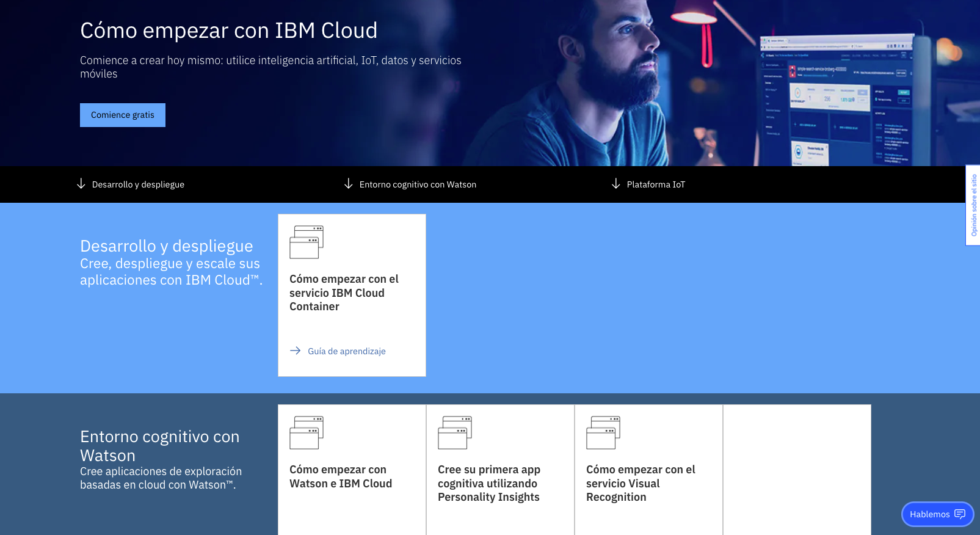
Task: Open the Opinión sobre el sitio feedback tab
Action: pos(973,205)
